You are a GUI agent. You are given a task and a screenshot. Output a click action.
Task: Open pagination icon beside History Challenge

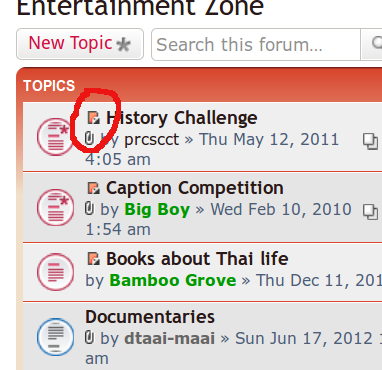[370, 142]
